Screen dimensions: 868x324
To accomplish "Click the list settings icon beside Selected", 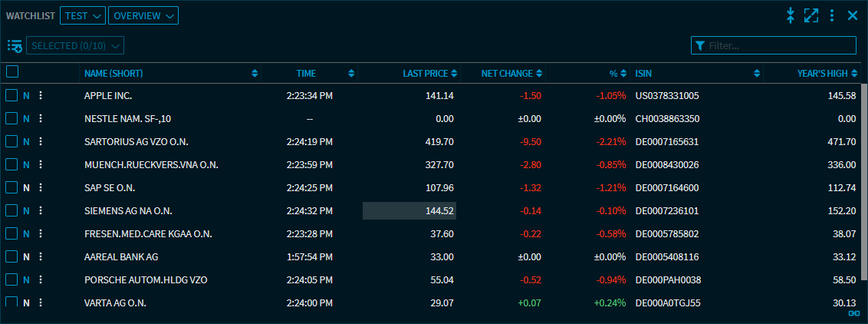I will point(15,46).
